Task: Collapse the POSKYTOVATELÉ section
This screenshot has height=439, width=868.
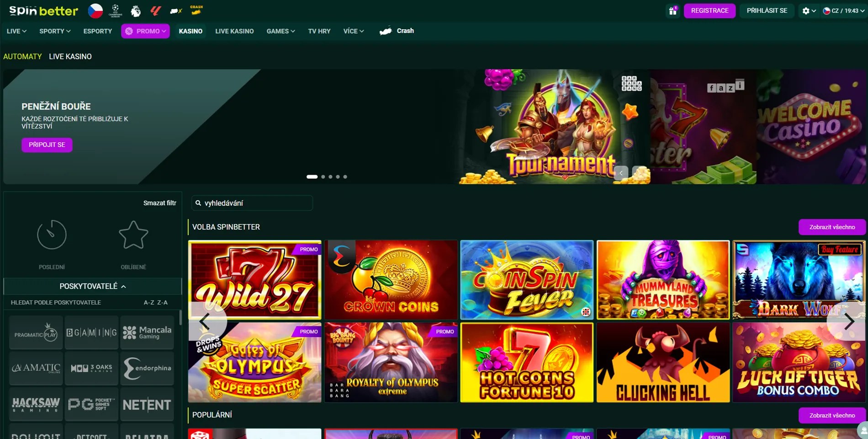Action: coord(93,286)
